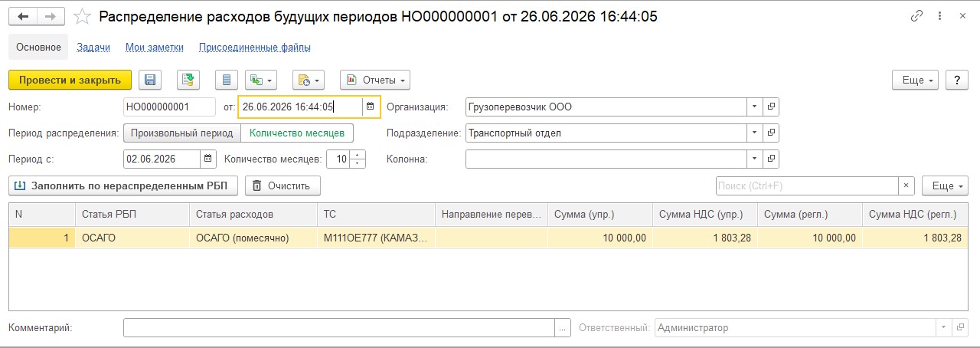Select Количество месяцев period option

[x=297, y=133]
